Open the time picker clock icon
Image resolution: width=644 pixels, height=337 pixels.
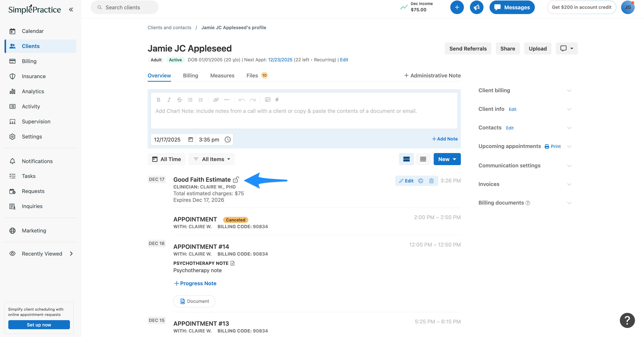(227, 139)
